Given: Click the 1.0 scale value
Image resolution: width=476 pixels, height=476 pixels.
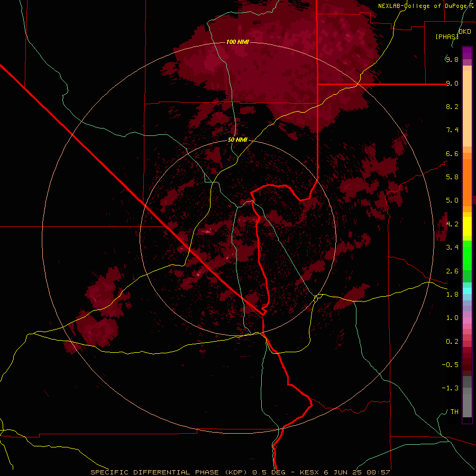Looking at the screenshot, I should pyautogui.click(x=452, y=318).
